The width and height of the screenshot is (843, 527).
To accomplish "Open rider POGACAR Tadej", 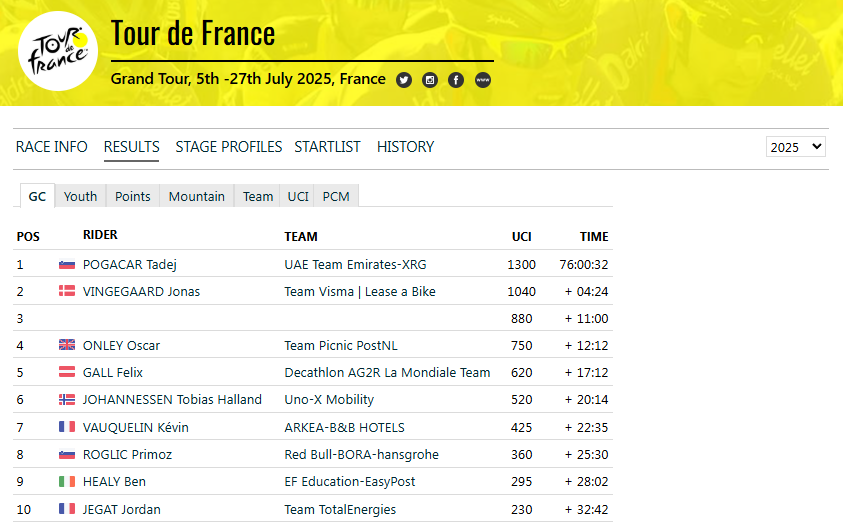I will coord(130,265).
